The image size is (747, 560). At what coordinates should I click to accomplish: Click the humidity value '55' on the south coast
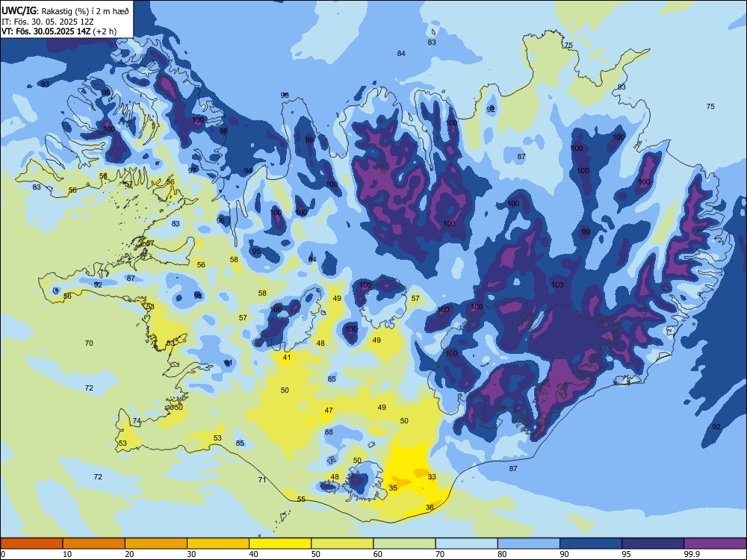301,499
